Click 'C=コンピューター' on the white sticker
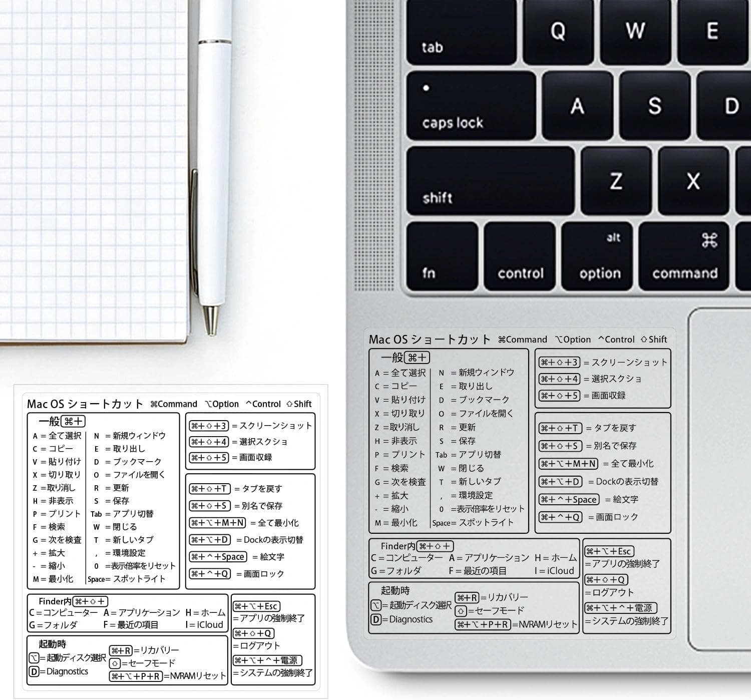This screenshot has width=751, height=700. point(64,612)
